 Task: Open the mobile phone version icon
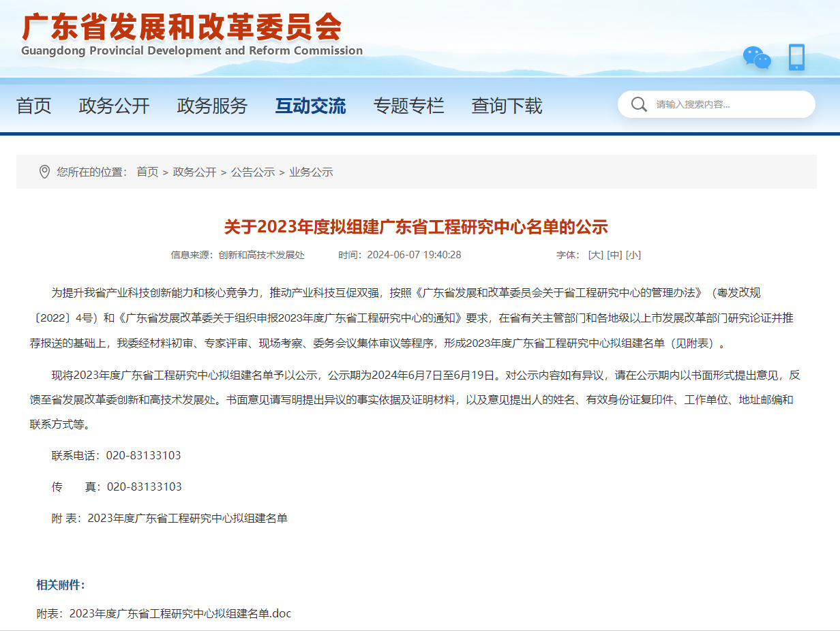[x=796, y=57]
